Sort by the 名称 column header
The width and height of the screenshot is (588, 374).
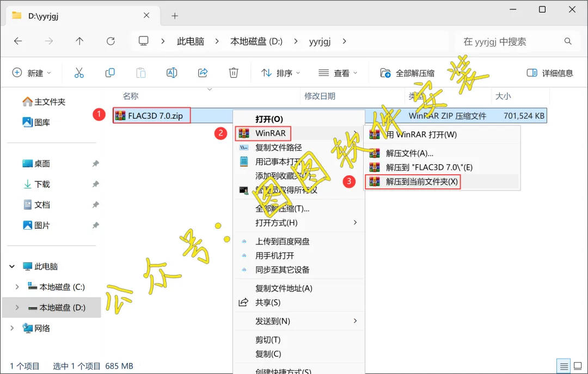(131, 96)
